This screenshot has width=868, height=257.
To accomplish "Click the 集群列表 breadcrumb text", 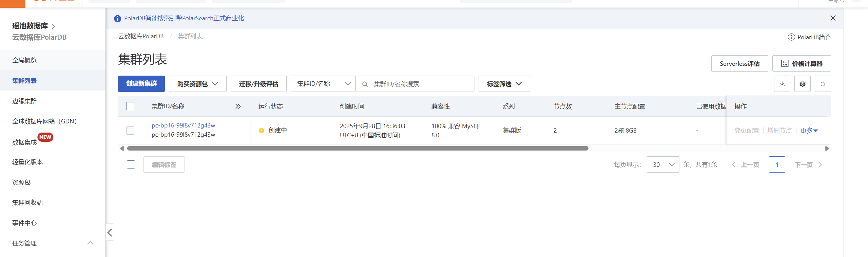I will click(190, 36).
